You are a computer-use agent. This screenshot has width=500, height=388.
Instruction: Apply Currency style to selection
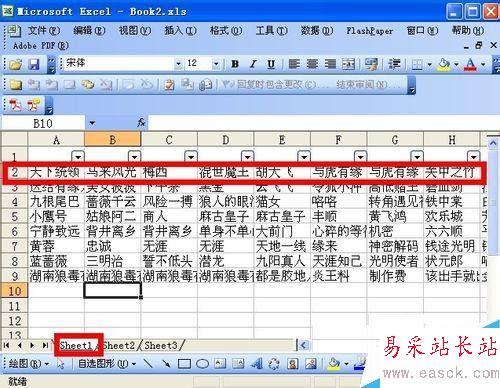point(371,63)
